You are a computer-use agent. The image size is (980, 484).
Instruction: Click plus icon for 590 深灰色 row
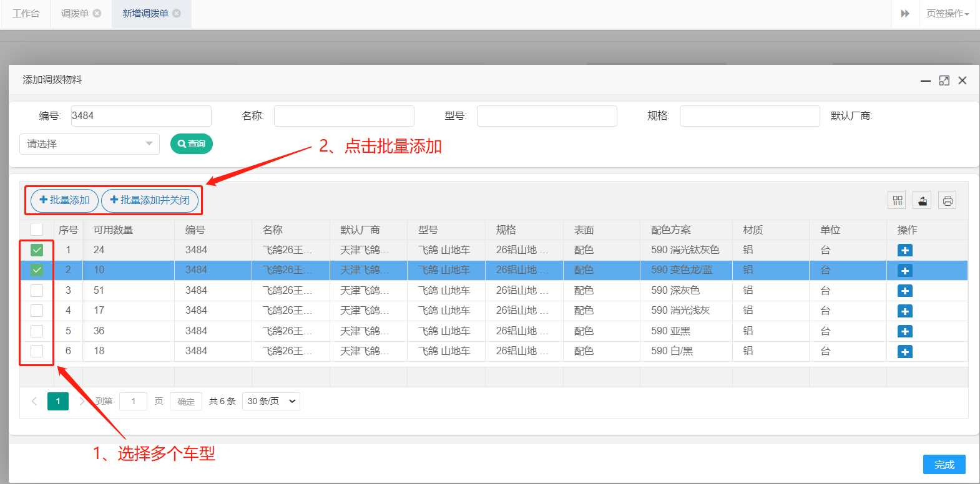904,291
